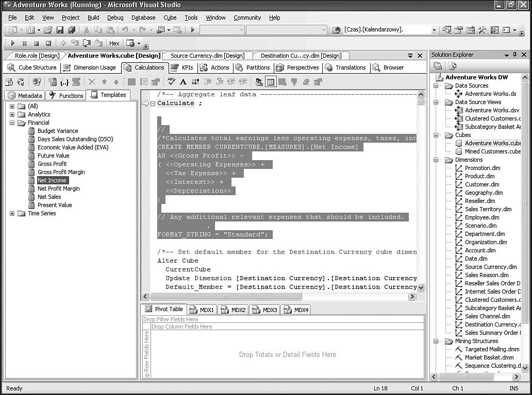Click the Undo arrow icon
Image resolution: width=532 pixels, height=395 pixels.
[x=125, y=30]
